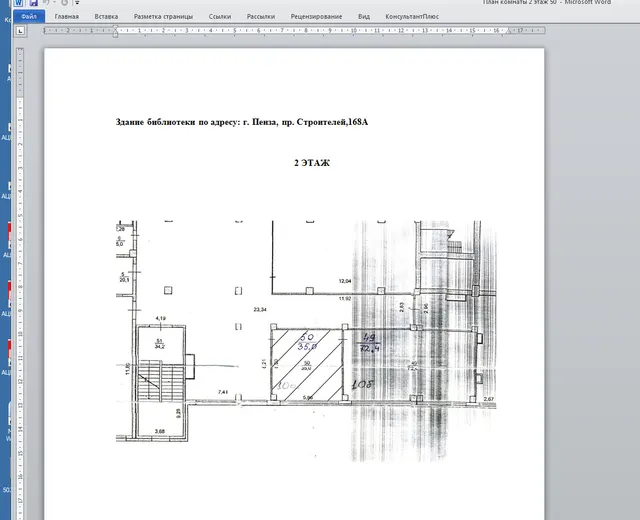The height and width of the screenshot is (520, 640).
Task: Select the КонсультантПлюс tab
Action: [412, 17]
